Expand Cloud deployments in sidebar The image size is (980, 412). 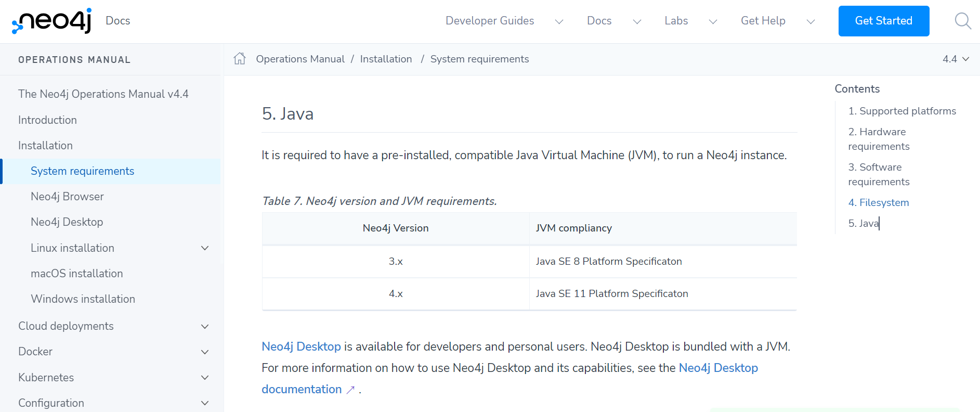(205, 326)
